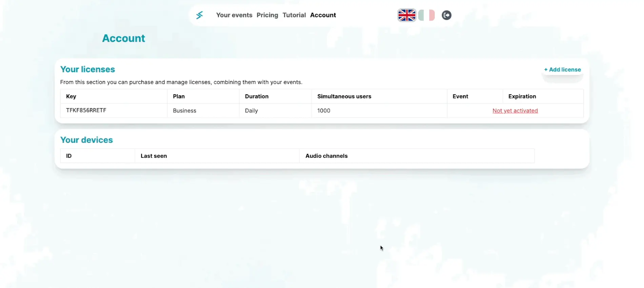Select the Account nav item
644x288 pixels.
click(x=323, y=15)
